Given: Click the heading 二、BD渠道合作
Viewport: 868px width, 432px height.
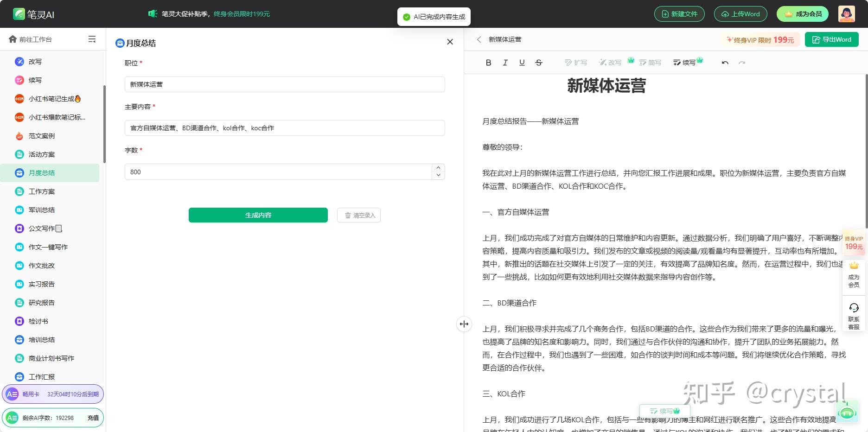Looking at the screenshot, I should [509, 303].
